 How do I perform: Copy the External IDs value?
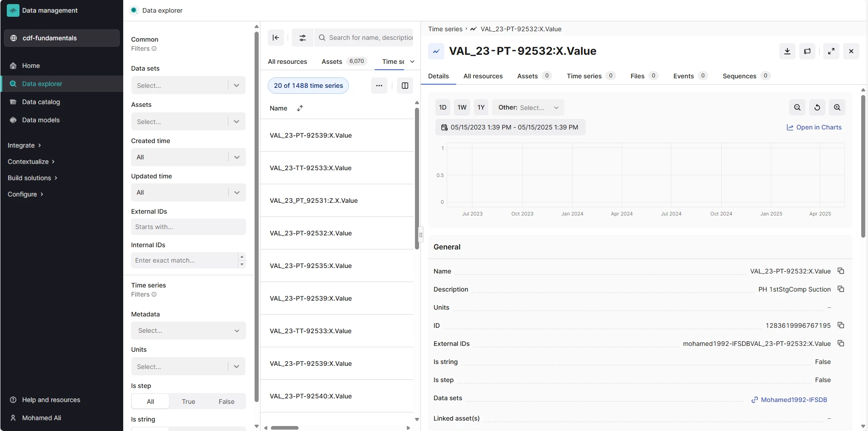[841, 343]
